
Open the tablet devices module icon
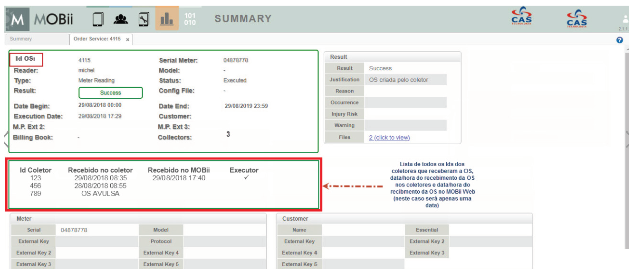click(x=98, y=19)
